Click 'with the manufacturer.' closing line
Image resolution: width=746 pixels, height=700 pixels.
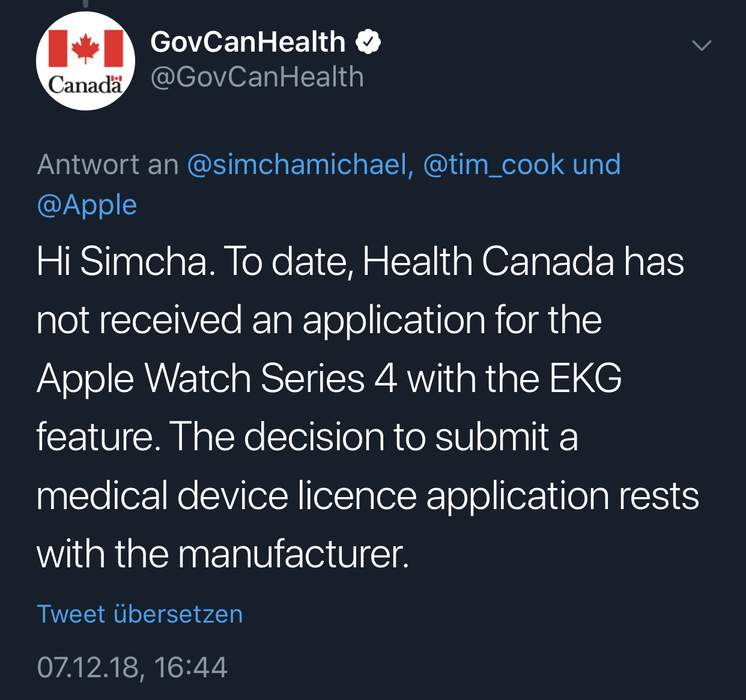pos(223,554)
